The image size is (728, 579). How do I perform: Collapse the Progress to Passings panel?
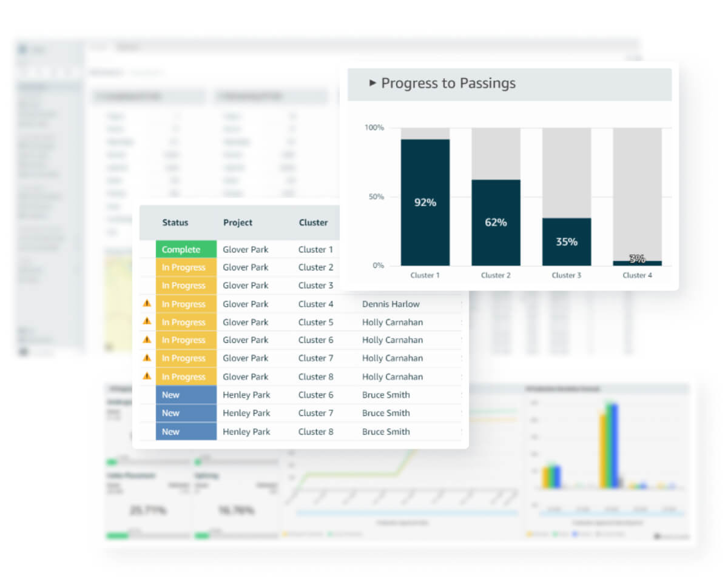pos(373,83)
